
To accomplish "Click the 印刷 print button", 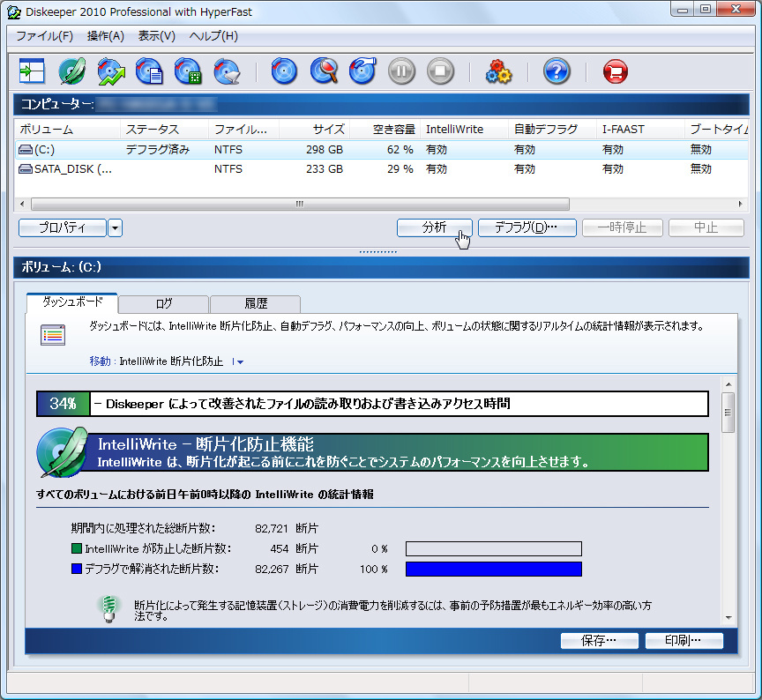I will 684,640.
